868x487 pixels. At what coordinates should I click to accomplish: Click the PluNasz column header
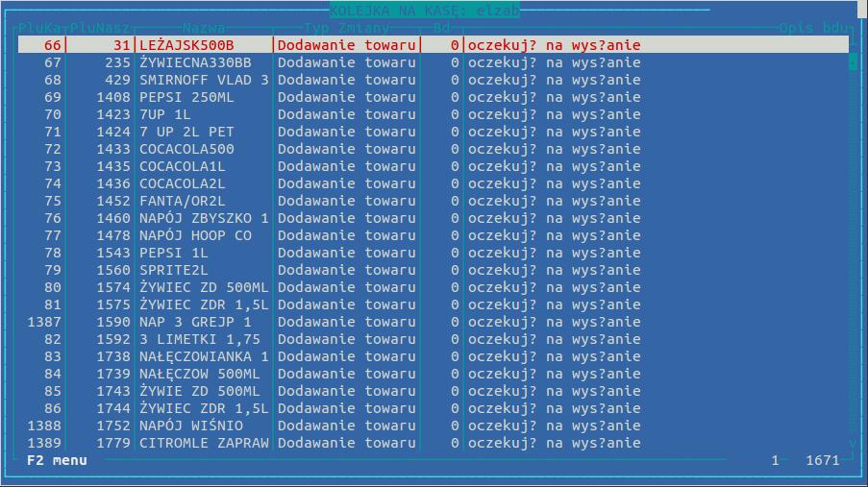coord(100,28)
